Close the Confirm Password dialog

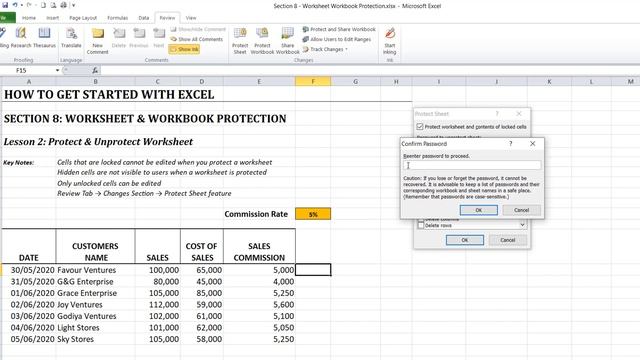[x=532, y=144]
